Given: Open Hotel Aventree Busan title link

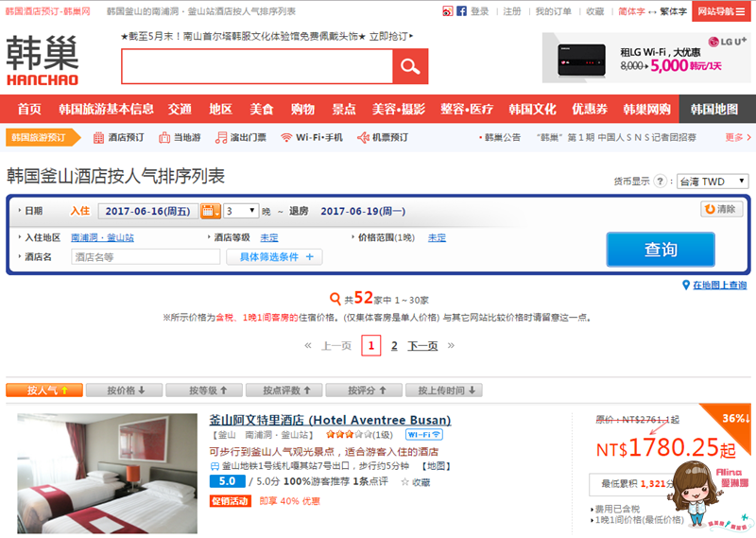Looking at the screenshot, I should pos(330,420).
